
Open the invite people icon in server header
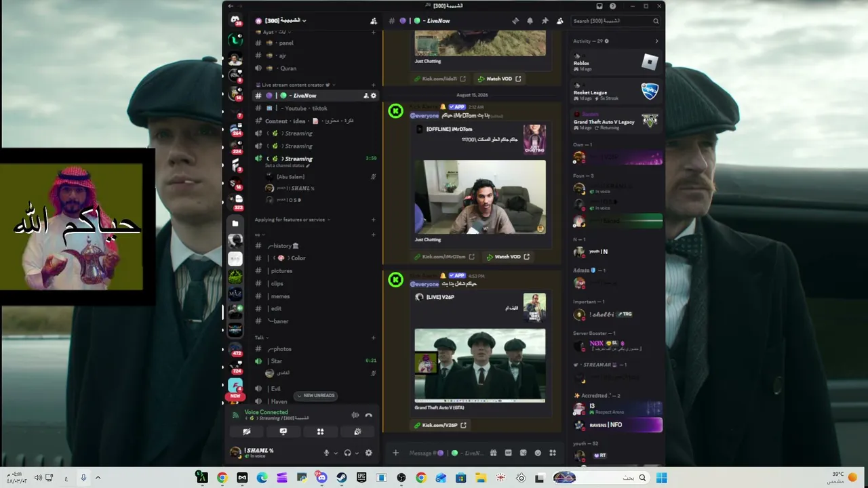pyautogui.click(x=374, y=21)
